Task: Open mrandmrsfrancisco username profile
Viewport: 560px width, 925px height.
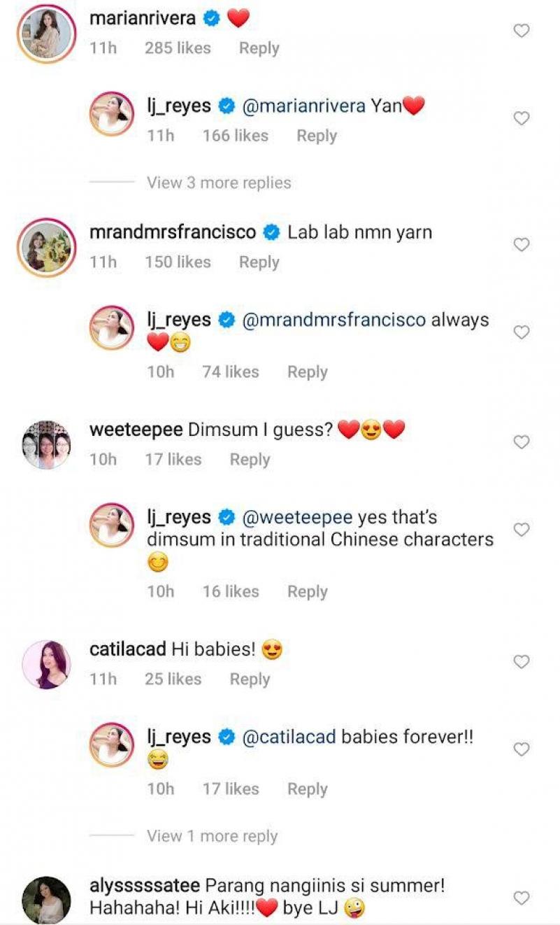Action: point(173,232)
